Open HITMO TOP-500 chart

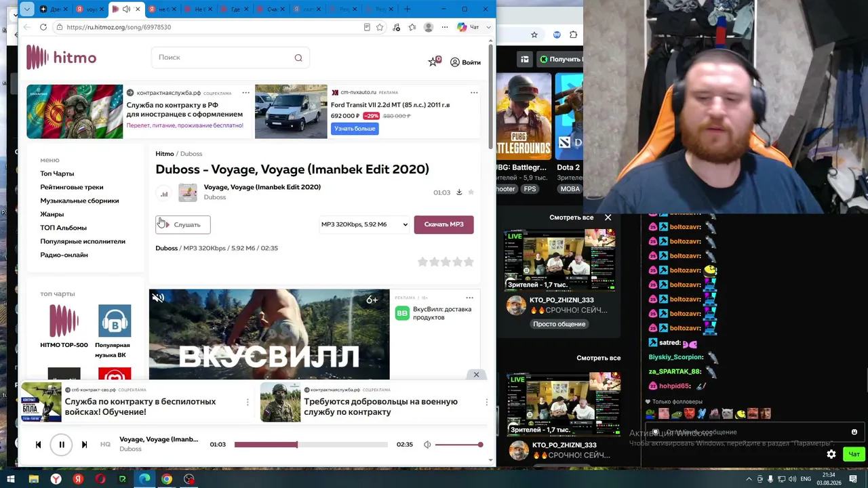point(64,327)
